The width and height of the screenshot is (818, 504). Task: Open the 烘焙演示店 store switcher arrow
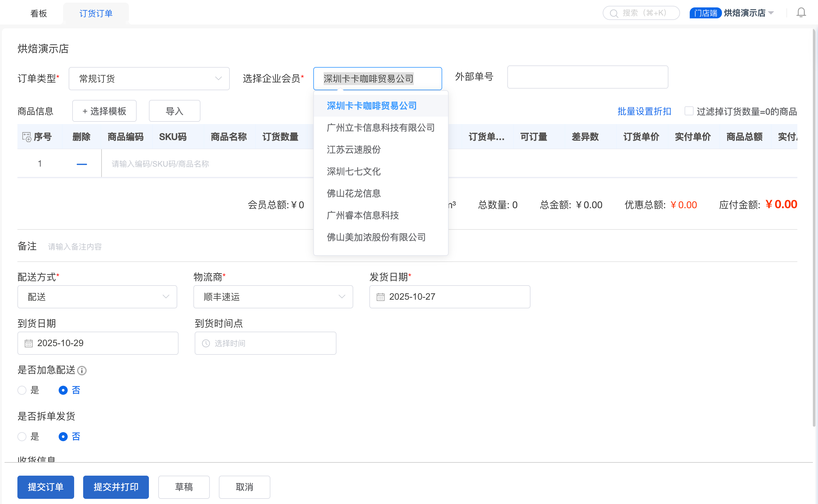point(771,13)
